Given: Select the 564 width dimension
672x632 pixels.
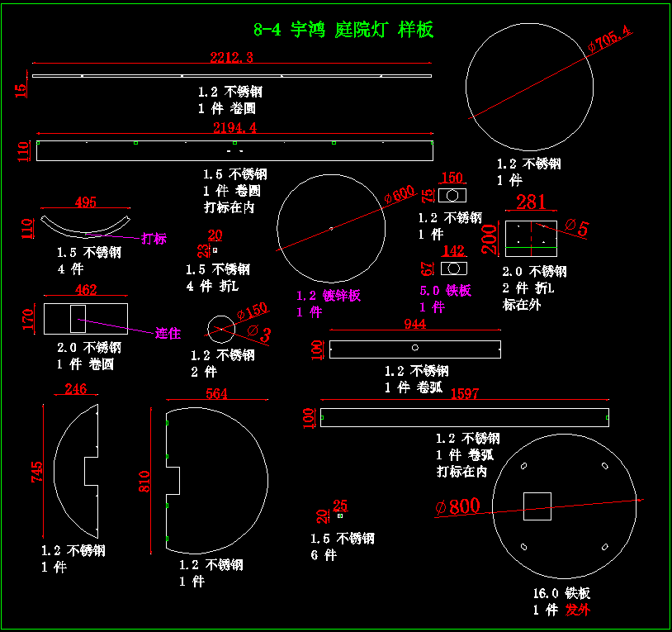Looking at the screenshot, I should (216, 394).
